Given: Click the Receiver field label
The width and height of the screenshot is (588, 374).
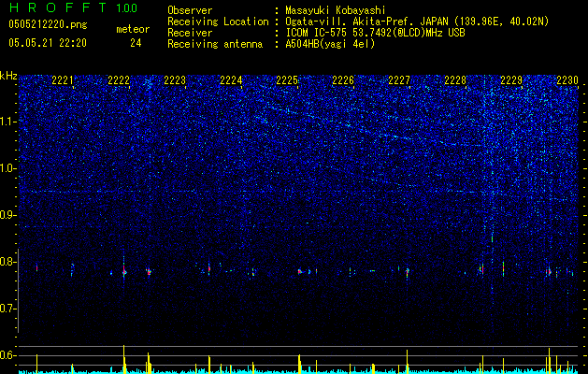Looking at the screenshot, I should [x=190, y=33].
